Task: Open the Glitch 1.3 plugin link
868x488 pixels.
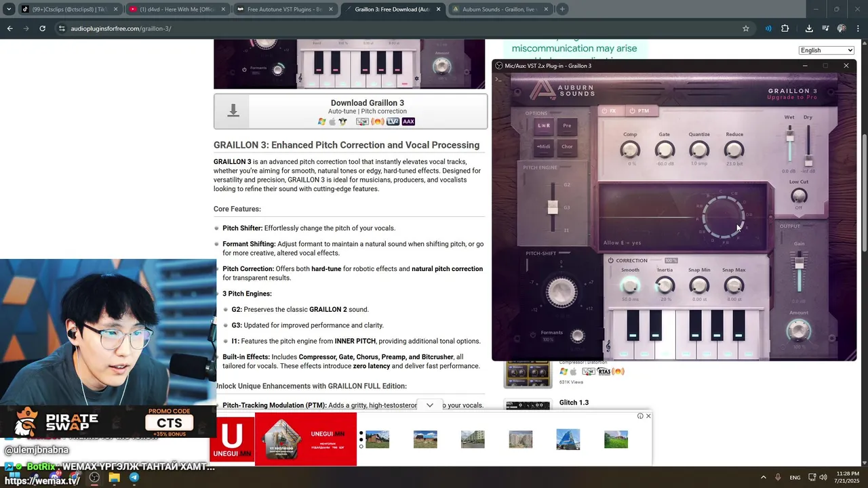Action: click(x=574, y=403)
